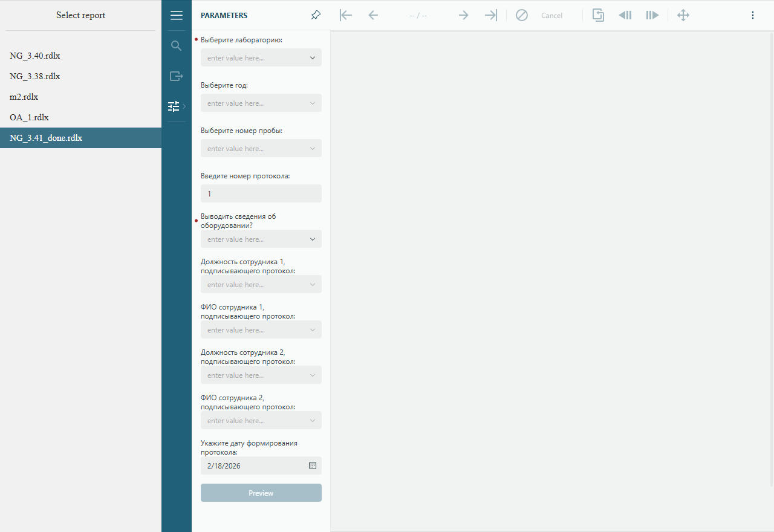Viewport: 774px width, 532px height.
Task: Click the protocol number input field
Action: point(261,193)
